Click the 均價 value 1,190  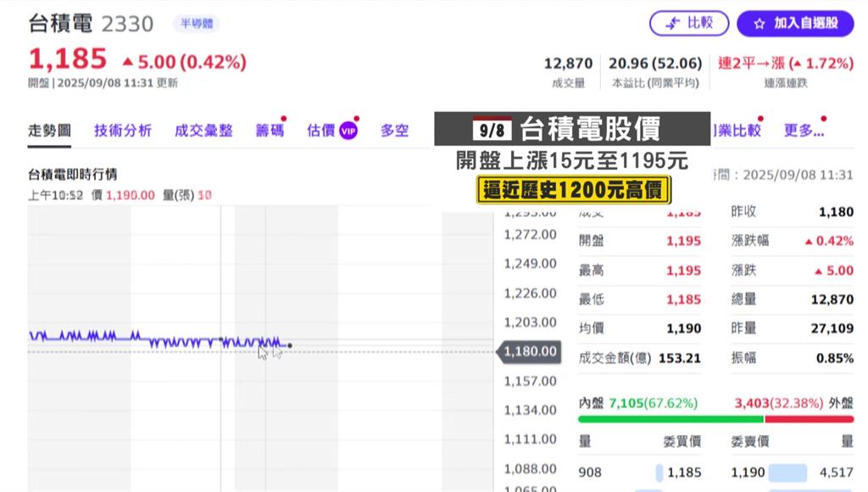684,328
